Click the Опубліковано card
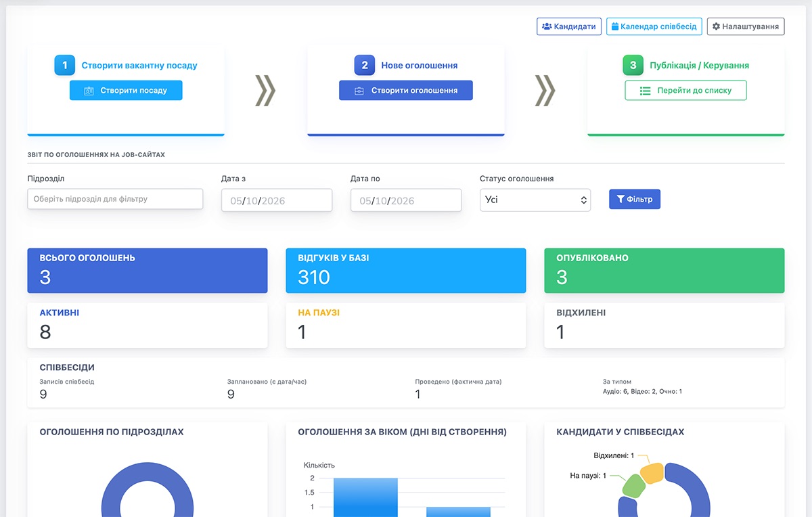 pyautogui.click(x=664, y=271)
